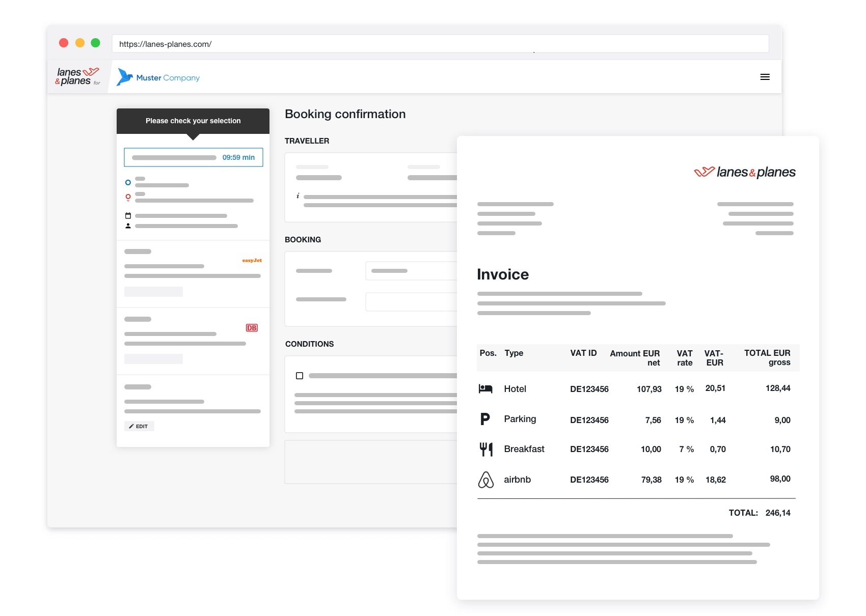Click the Parking gross total 9,00
The width and height of the screenshot is (866, 616).
click(782, 421)
